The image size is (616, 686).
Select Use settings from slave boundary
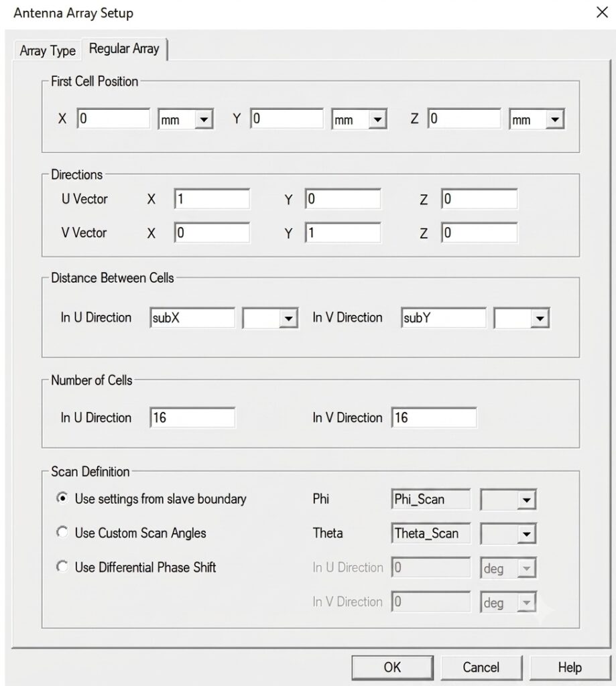pyautogui.click(x=151, y=498)
